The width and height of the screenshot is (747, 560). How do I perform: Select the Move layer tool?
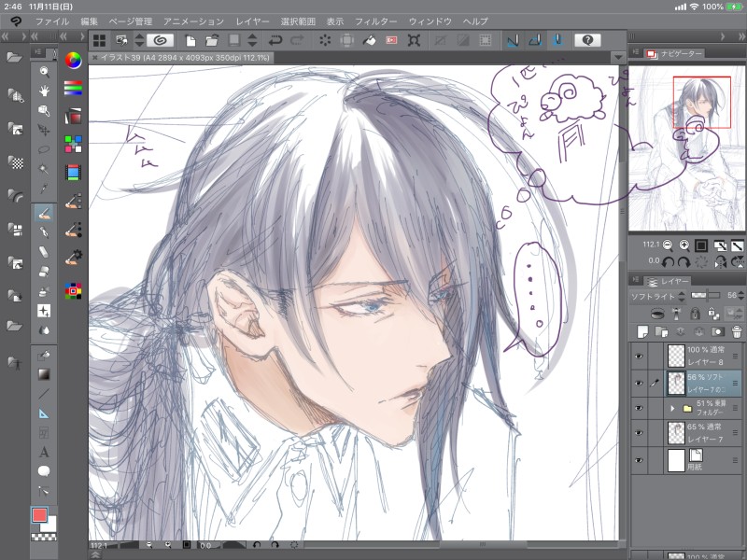[x=44, y=130]
